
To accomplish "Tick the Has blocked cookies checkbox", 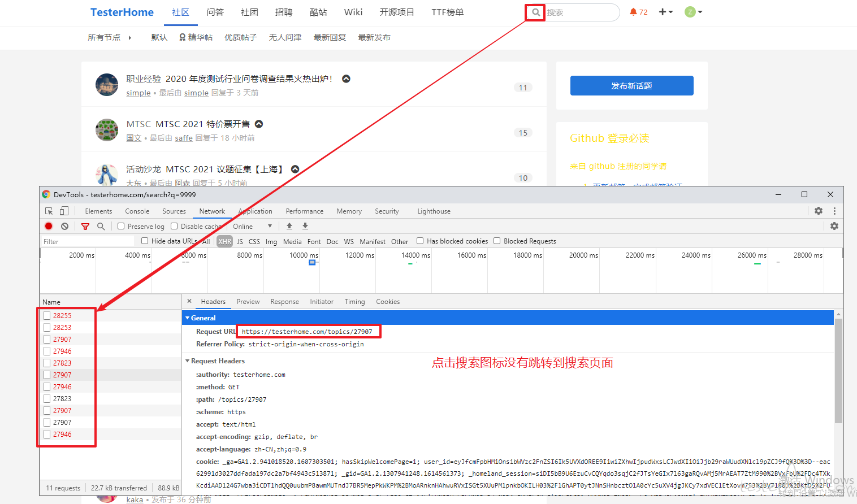I will [x=420, y=241].
